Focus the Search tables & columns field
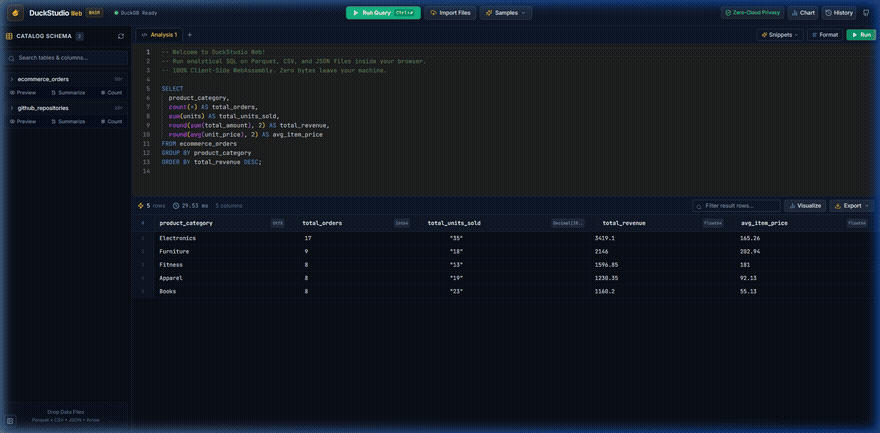880x433 pixels. tap(67, 58)
